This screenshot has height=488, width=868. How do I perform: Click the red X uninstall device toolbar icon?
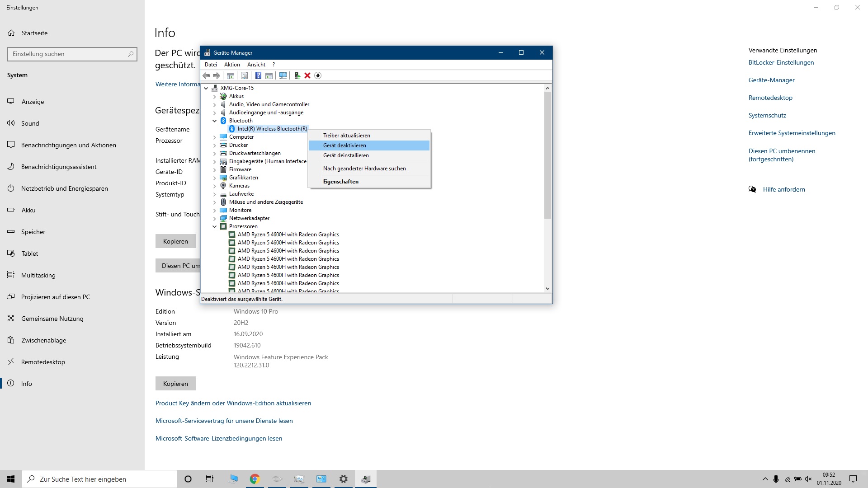coord(307,75)
